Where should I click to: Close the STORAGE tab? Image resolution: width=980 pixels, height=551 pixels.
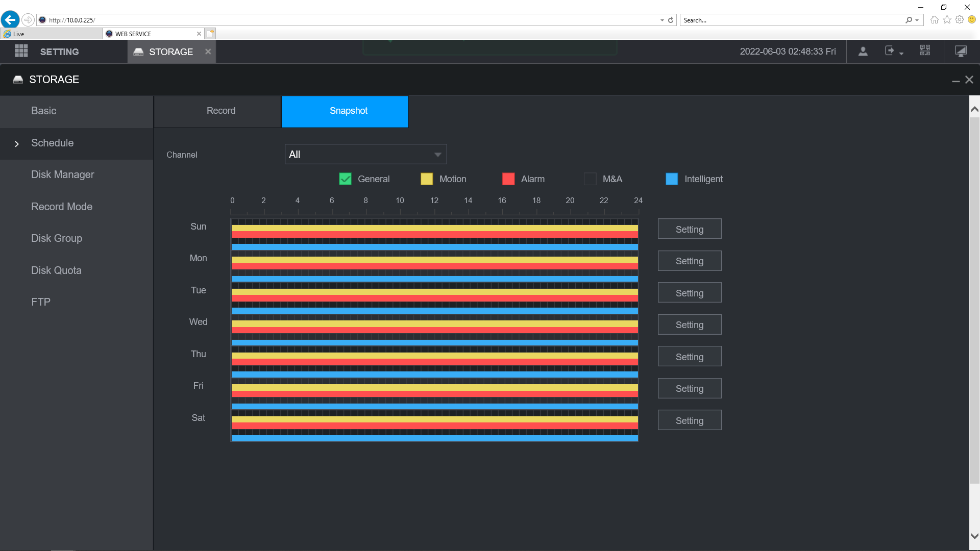(208, 52)
